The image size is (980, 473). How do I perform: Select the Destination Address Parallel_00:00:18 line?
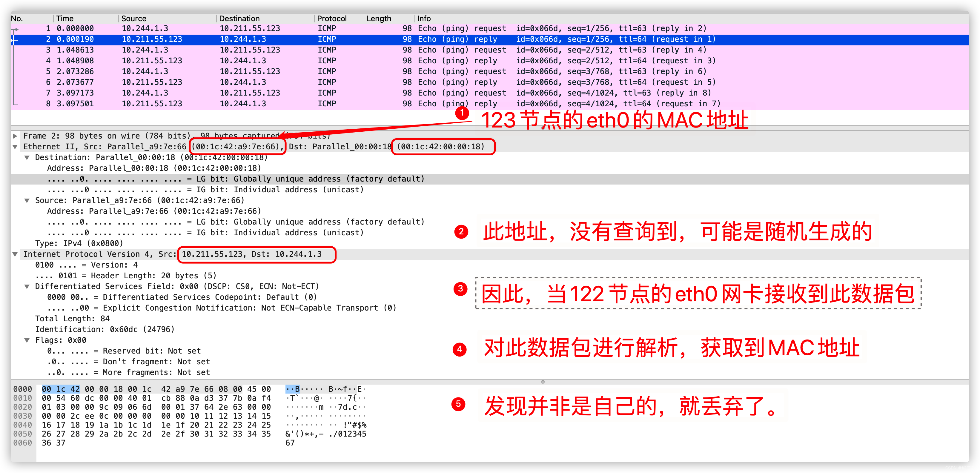tap(154, 168)
